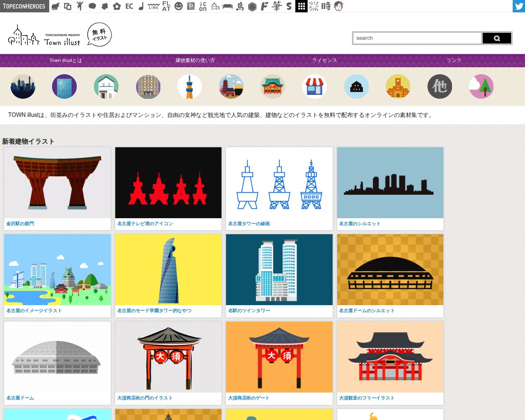
Task: Open the speech bubble icon in top bar
Action: pos(92,6)
